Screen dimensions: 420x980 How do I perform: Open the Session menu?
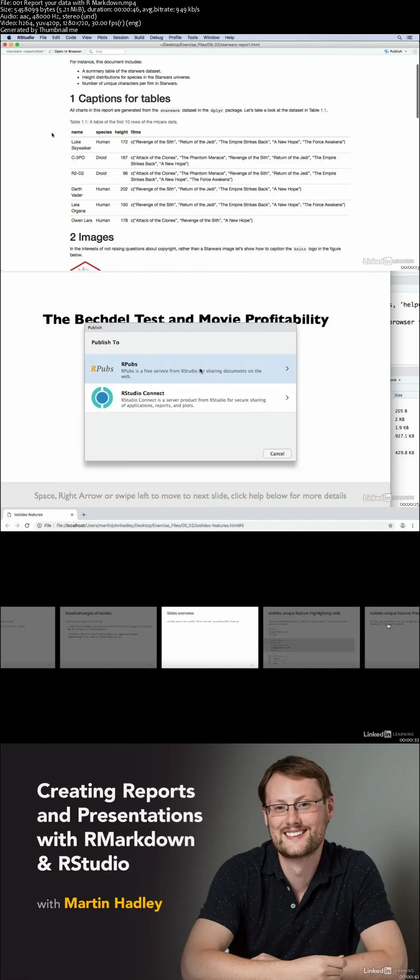point(121,37)
